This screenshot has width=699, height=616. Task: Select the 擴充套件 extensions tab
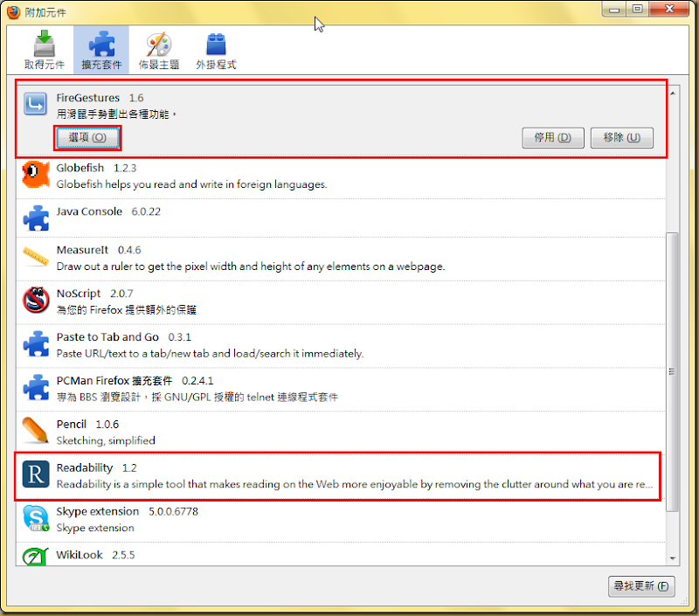pyautogui.click(x=101, y=50)
